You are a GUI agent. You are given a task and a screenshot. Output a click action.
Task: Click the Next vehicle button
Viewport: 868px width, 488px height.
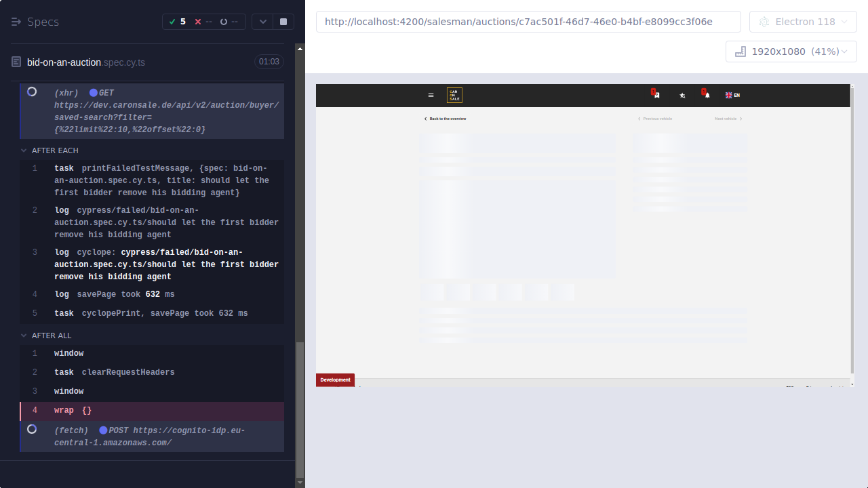(x=727, y=118)
